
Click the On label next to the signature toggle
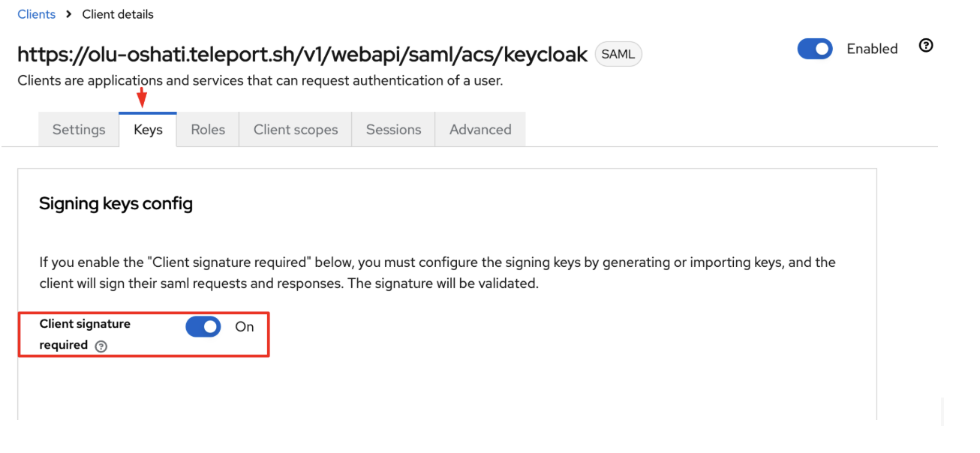pos(244,326)
